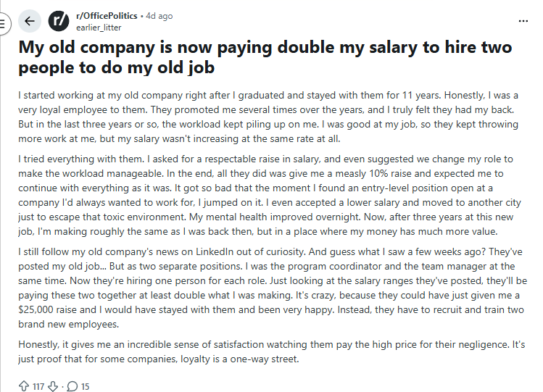
Task: Click the paragraph starting "I started working"
Action: pos(264,117)
